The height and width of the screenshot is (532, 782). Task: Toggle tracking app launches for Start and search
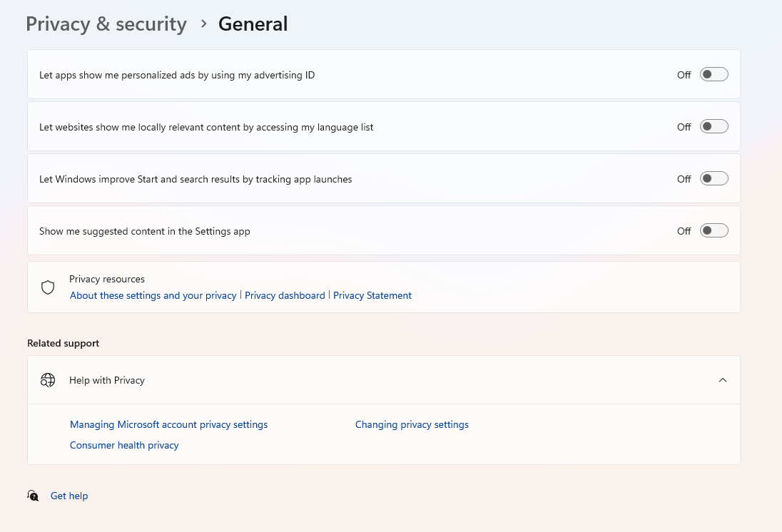pos(714,178)
